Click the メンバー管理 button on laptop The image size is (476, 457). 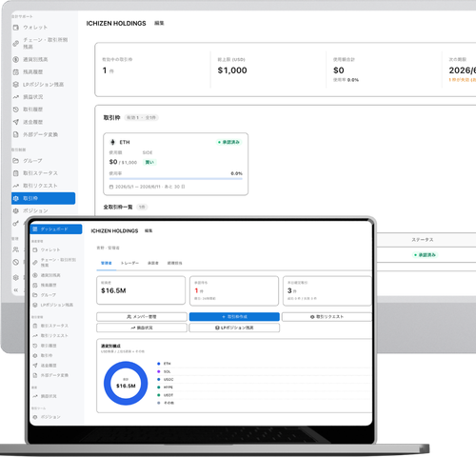[142, 317]
